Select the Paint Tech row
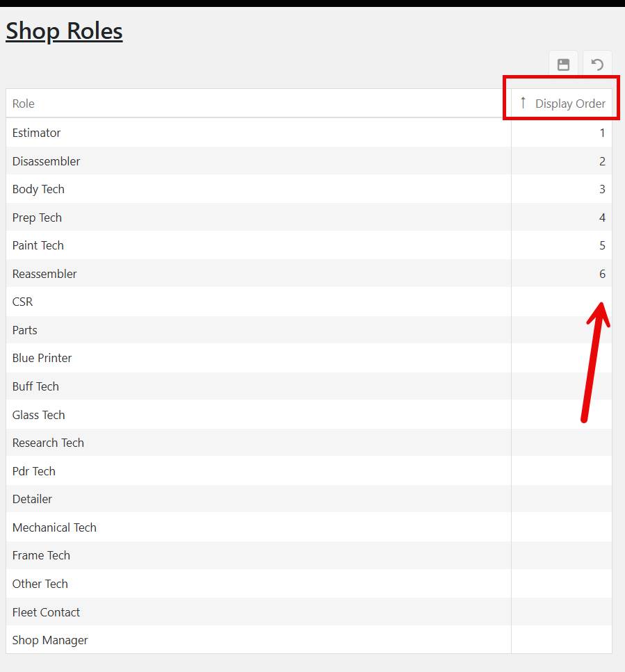 point(38,245)
